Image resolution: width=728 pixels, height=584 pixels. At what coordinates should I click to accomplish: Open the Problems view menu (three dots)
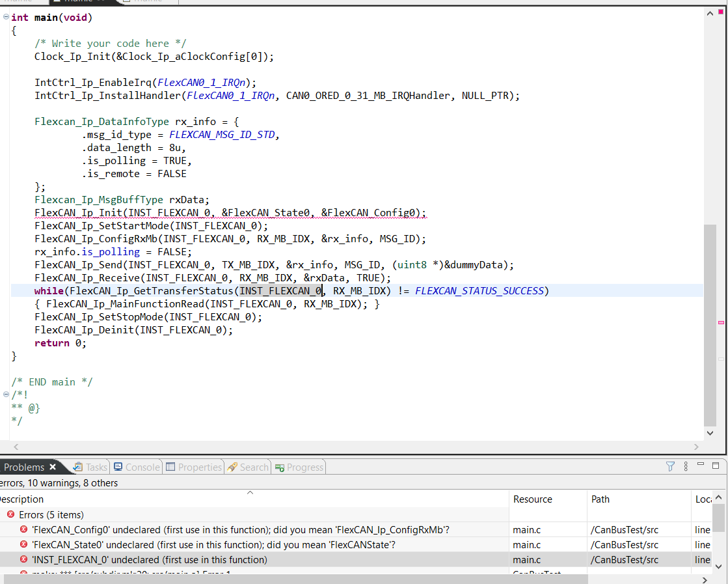[686, 466]
